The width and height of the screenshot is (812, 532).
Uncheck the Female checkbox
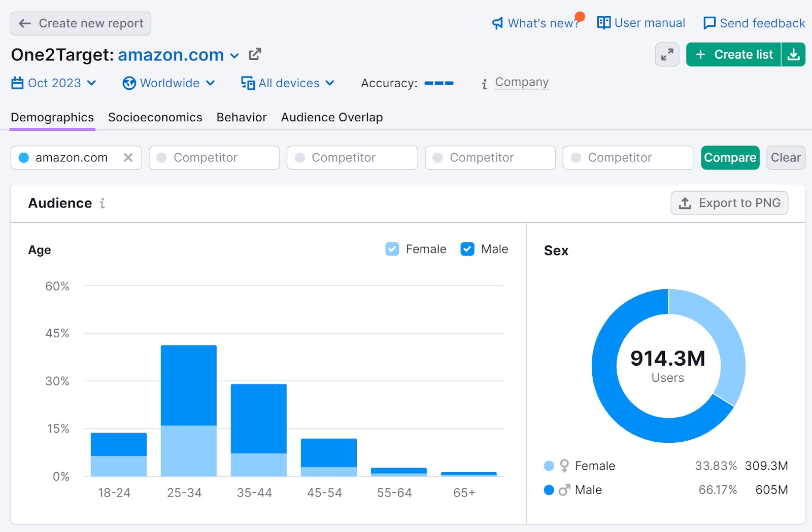[x=392, y=249]
